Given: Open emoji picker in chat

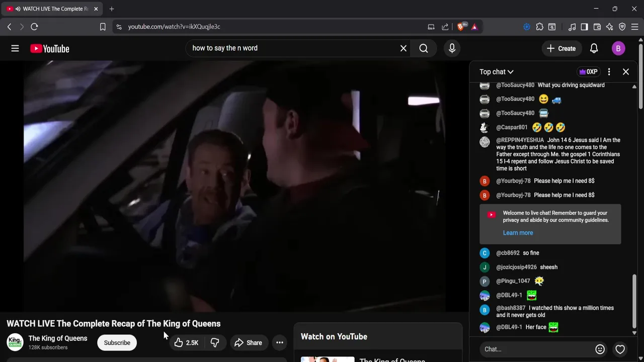Looking at the screenshot, I should click(x=600, y=349).
